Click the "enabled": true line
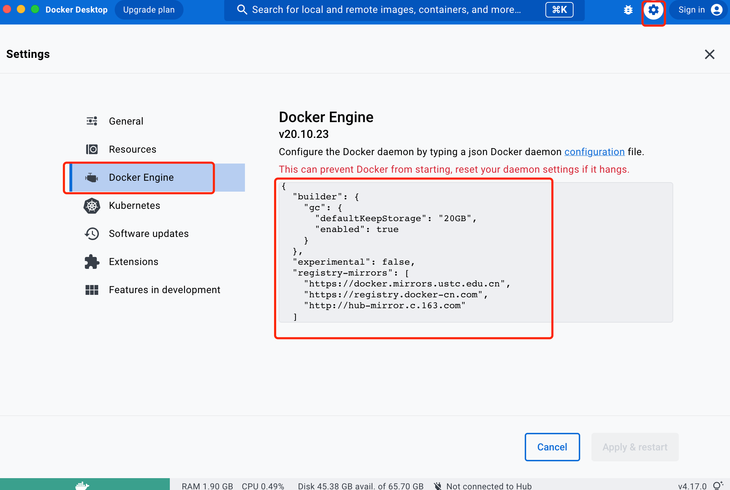730x490 pixels. coord(357,229)
